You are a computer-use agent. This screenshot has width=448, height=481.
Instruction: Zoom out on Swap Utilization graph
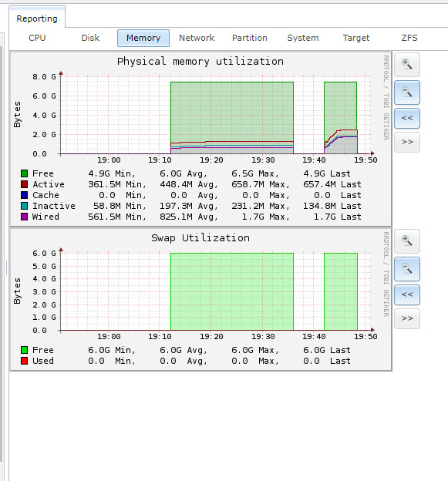pos(407,269)
